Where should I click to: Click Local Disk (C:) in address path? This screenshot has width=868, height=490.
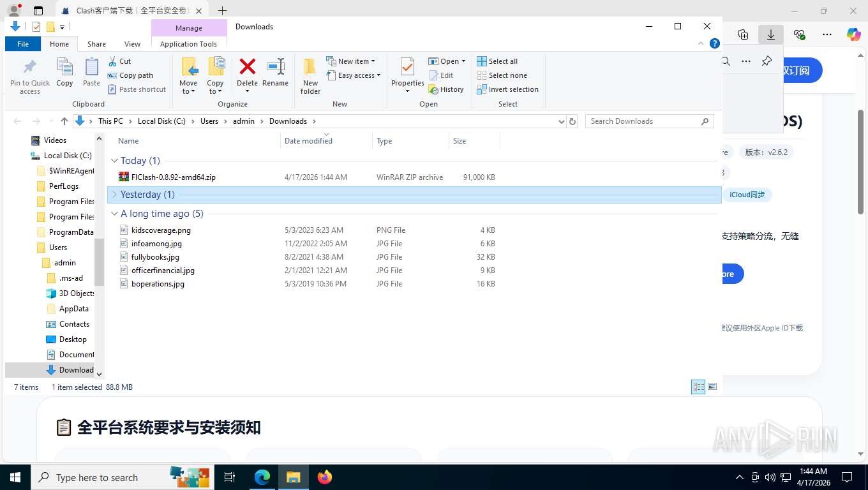pyautogui.click(x=161, y=121)
